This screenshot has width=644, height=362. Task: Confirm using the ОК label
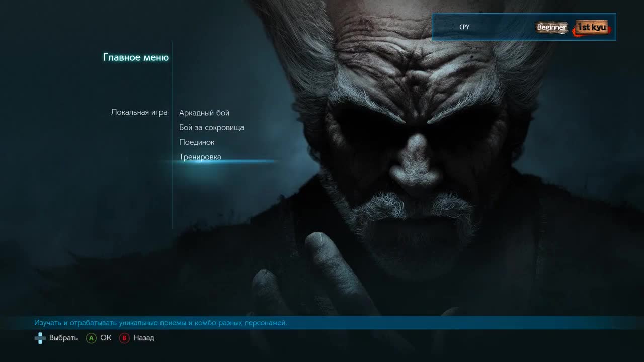[x=106, y=338]
